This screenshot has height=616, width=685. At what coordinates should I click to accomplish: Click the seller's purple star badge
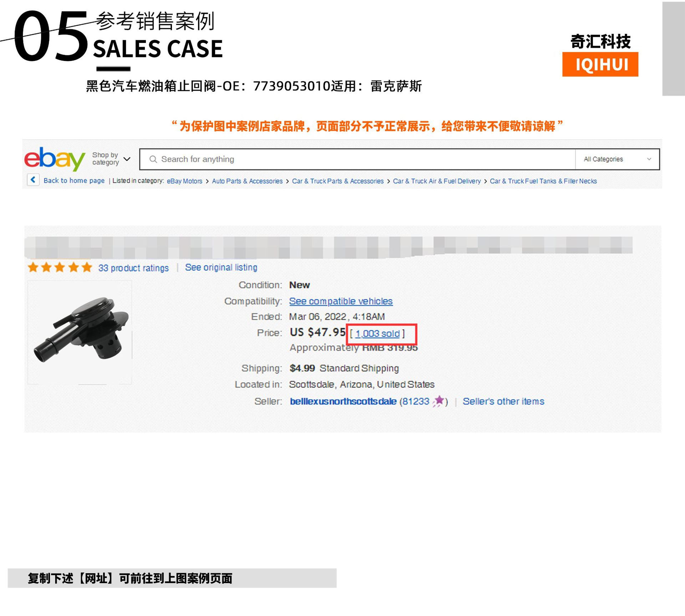(438, 401)
